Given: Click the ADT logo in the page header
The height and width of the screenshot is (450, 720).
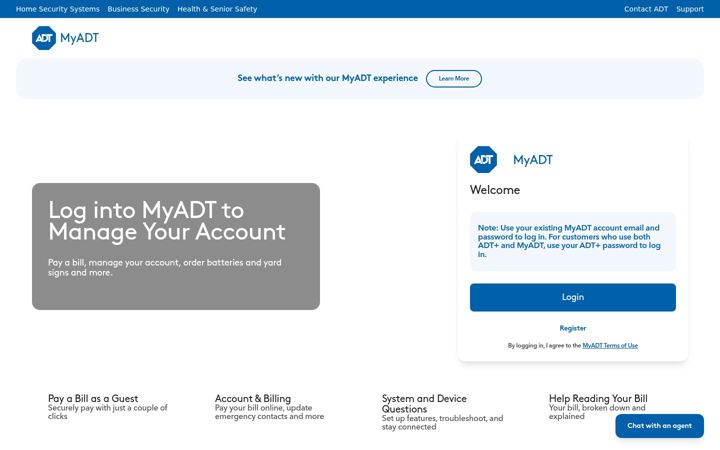Looking at the screenshot, I should tap(44, 38).
